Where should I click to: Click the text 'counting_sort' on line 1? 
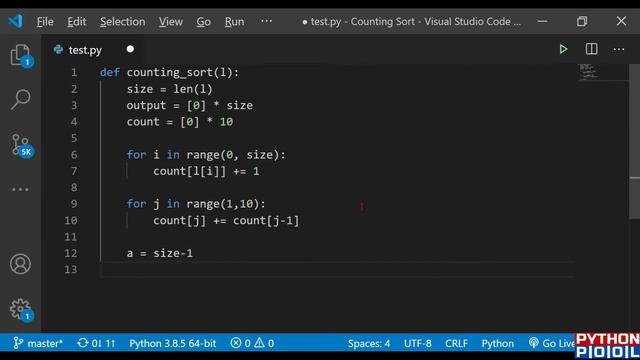pyautogui.click(x=169, y=73)
